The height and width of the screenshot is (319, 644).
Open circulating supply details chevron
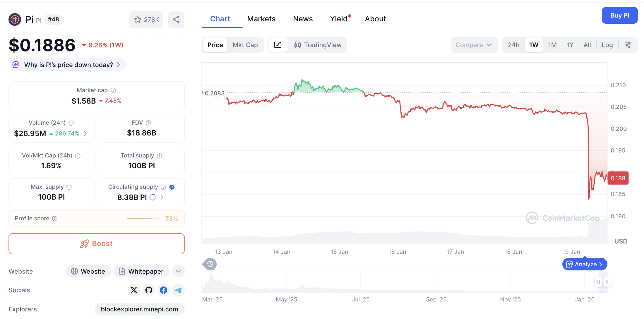point(162,197)
